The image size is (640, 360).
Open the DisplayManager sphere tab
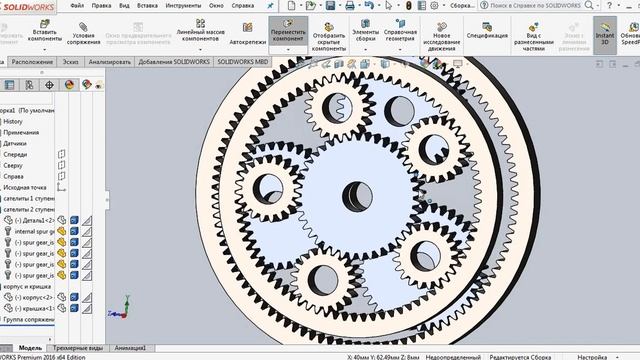coord(69,85)
